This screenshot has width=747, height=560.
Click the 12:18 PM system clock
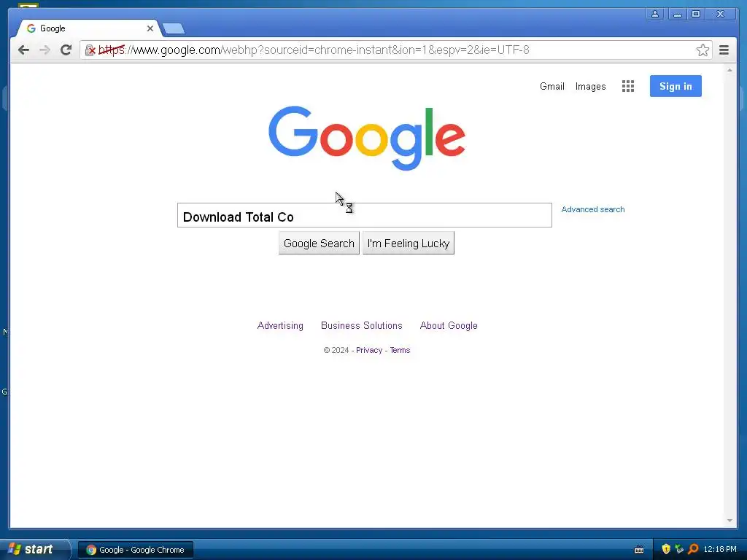(x=720, y=549)
